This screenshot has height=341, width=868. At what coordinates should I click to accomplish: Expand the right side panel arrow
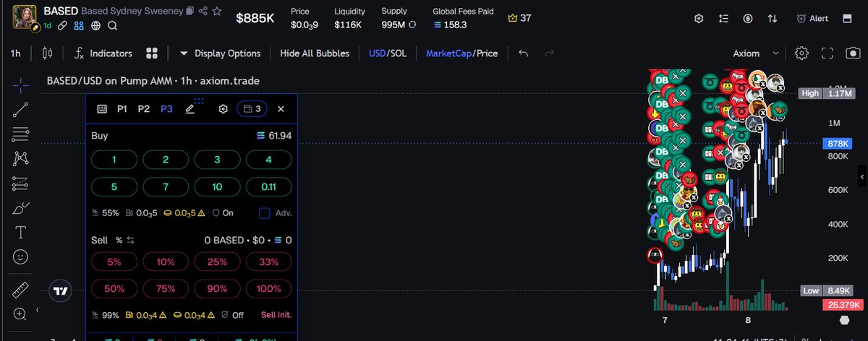(861, 176)
